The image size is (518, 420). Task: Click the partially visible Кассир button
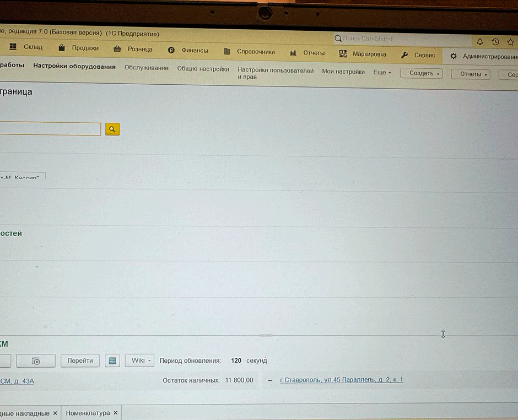pos(23,176)
